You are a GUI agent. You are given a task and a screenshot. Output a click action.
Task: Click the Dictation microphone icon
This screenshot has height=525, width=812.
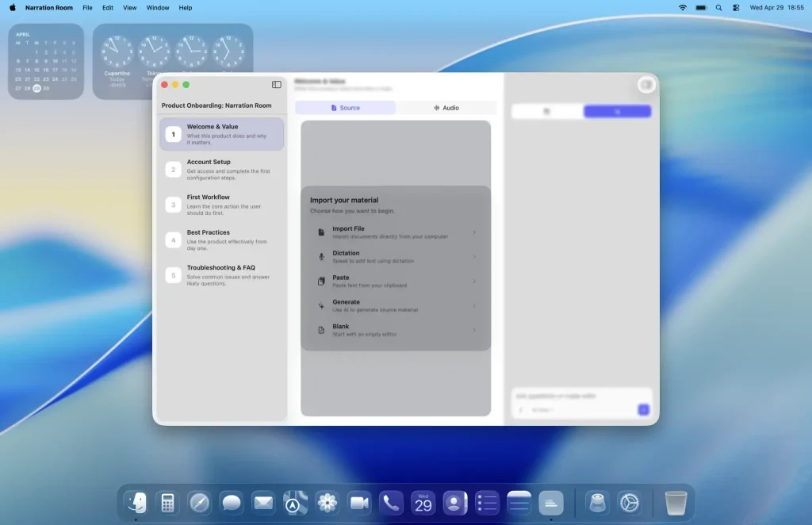click(x=321, y=257)
